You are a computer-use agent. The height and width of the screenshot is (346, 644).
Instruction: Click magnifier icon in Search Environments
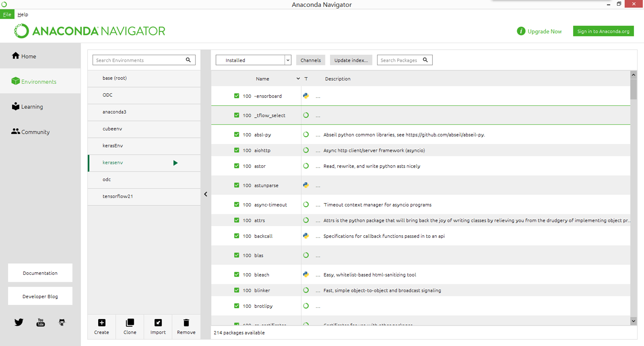coord(188,60)
